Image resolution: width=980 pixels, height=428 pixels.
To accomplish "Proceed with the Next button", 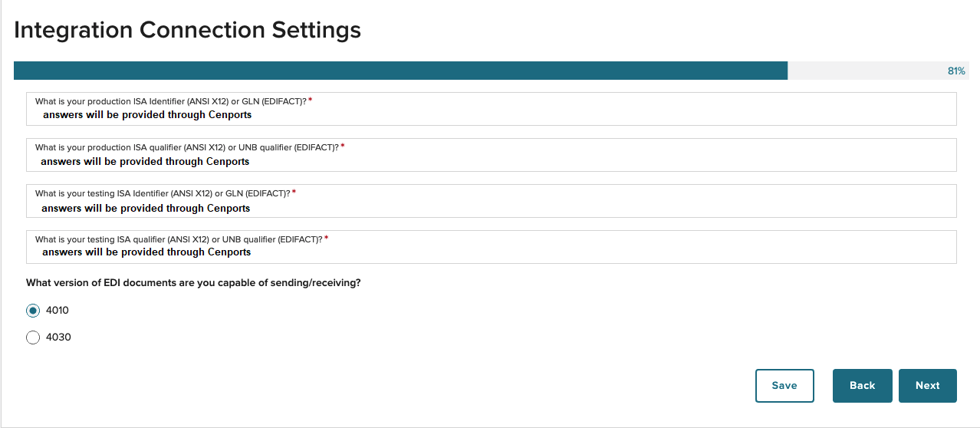I will point(927,386).
